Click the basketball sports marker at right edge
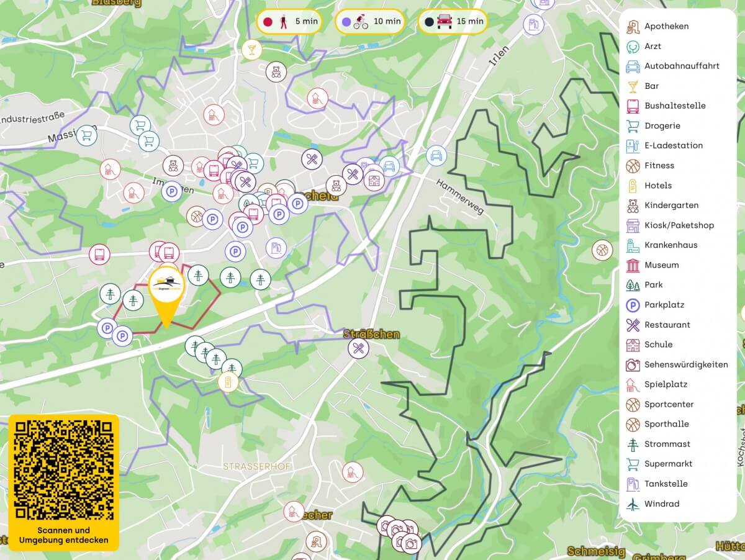 tap(602, 250)
